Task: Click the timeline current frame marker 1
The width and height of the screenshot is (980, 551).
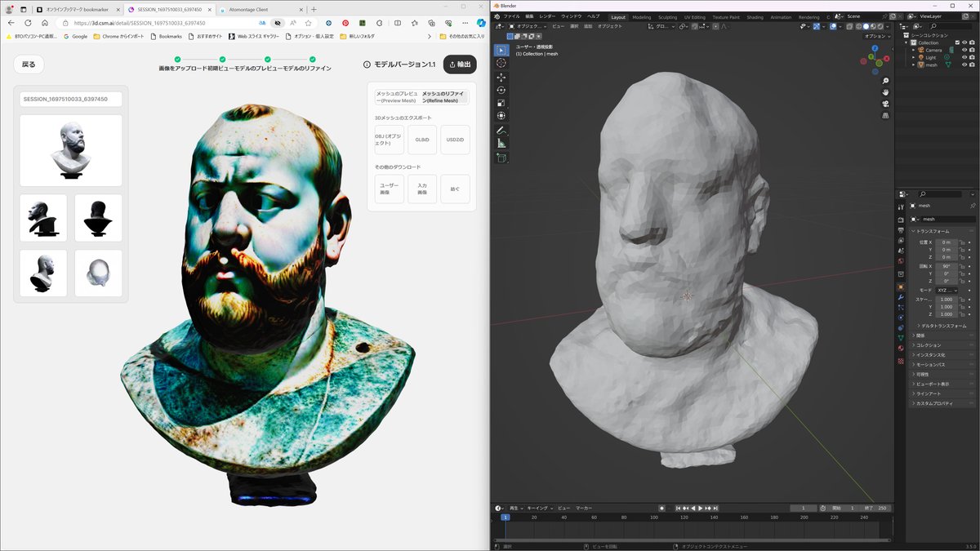Action: tap(506, 517)
